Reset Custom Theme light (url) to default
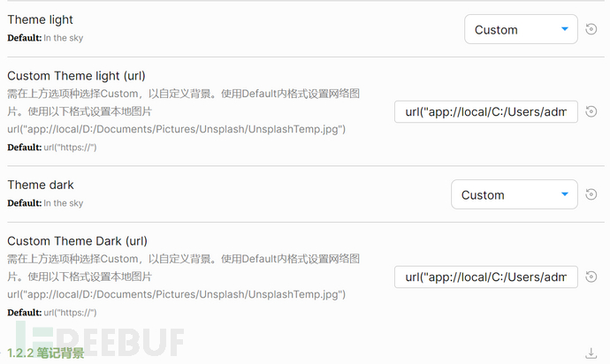 click(591, 111)
